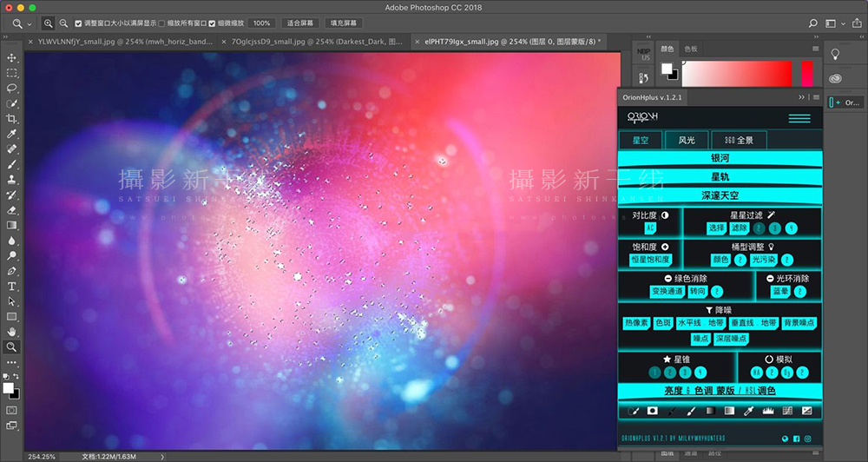The image size is (868, 462).
Task: Toggle resize windows to fit checkbox
Action: pos(78,23)
